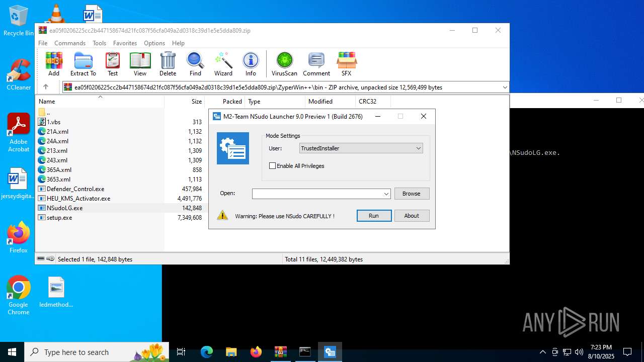Image resolution: width=644 pixels, height=362 pixels.
Task: Click the Run button in NSudo
Action: click(373, 216)
